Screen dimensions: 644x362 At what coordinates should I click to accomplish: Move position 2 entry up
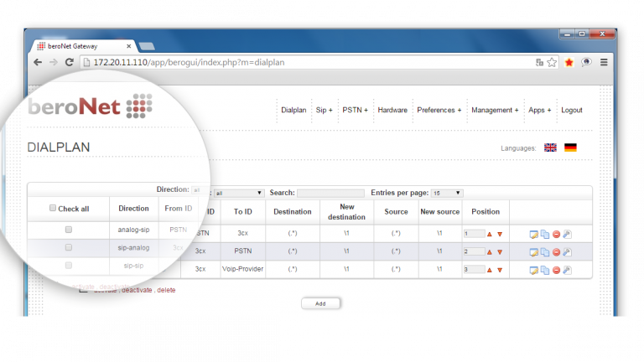click(490, 252)
